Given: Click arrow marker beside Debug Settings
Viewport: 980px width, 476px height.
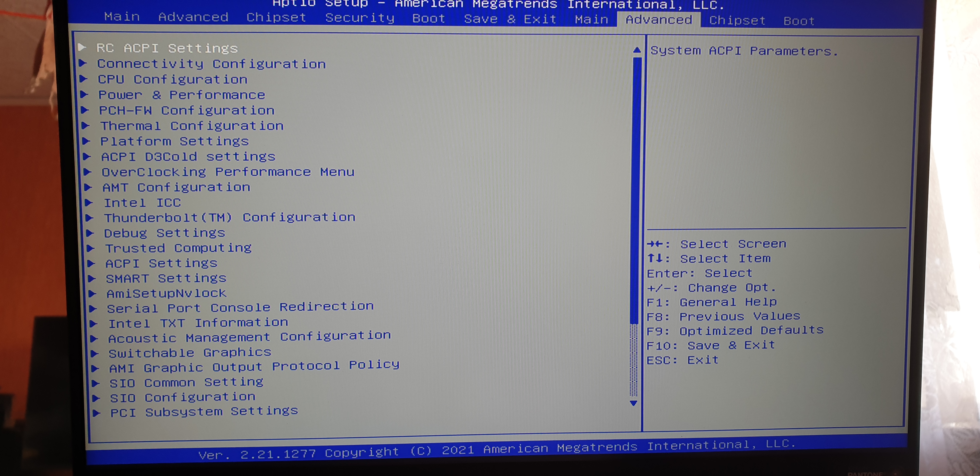Looking at the screenshot, I should point(90,233).
